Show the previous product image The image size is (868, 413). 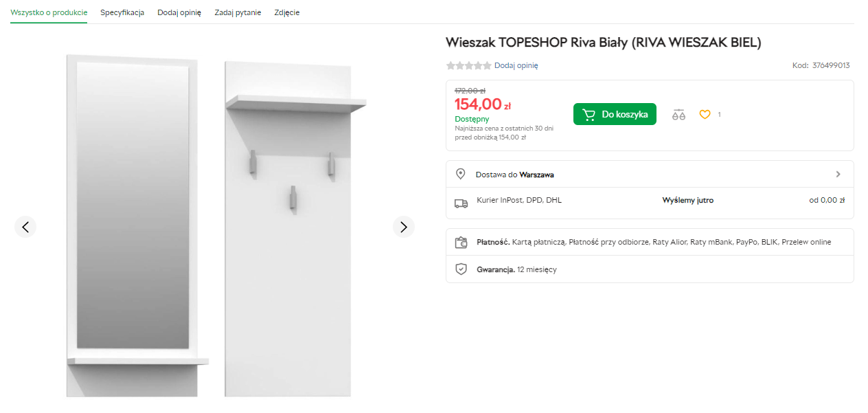click(25, 227)
